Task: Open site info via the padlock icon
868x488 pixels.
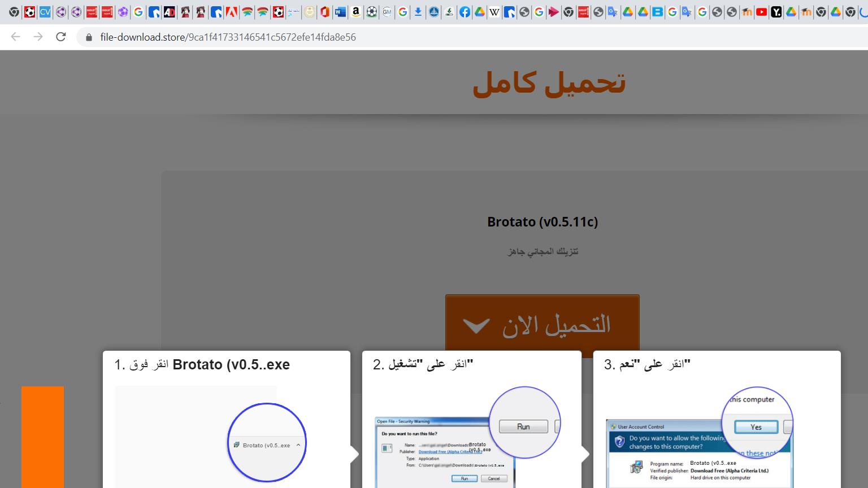Action: pos(89,37)
